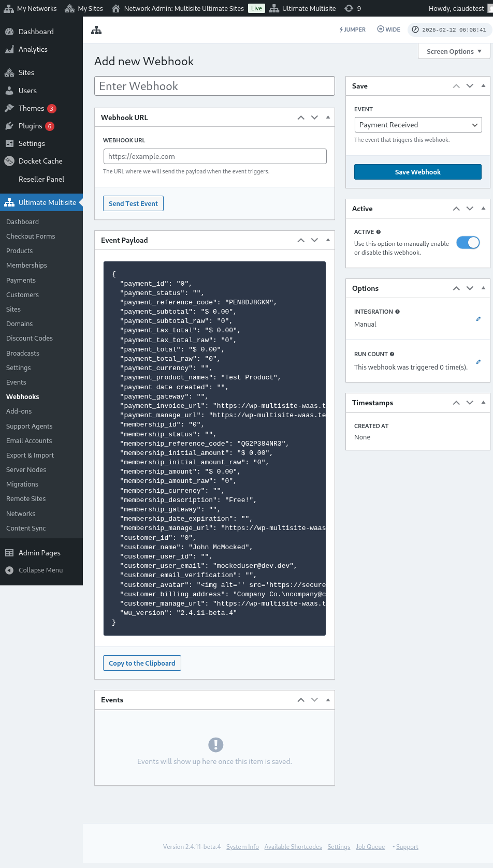Move the Webhook URL panel down

point(314,117)
